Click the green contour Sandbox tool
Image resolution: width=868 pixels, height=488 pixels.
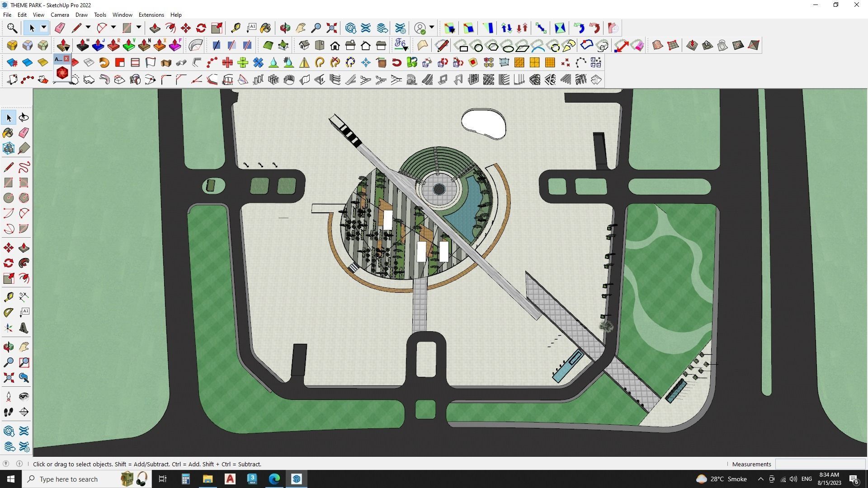[x=268, y=46]
